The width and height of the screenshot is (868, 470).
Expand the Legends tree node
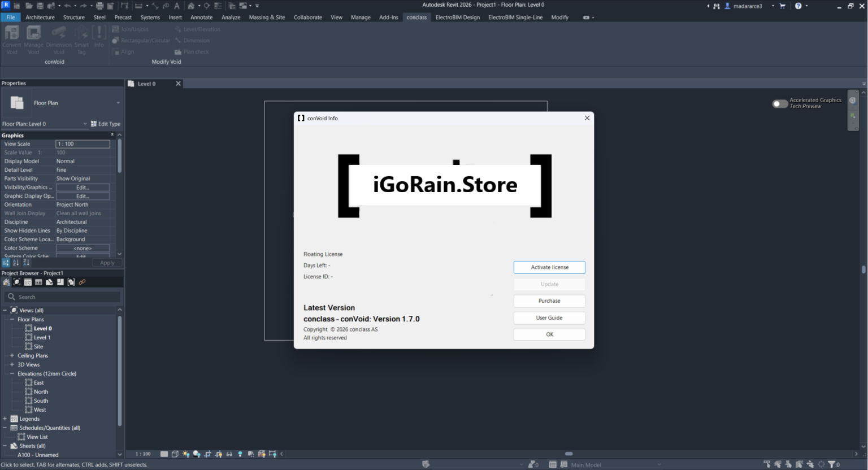[x=5, y=419]
